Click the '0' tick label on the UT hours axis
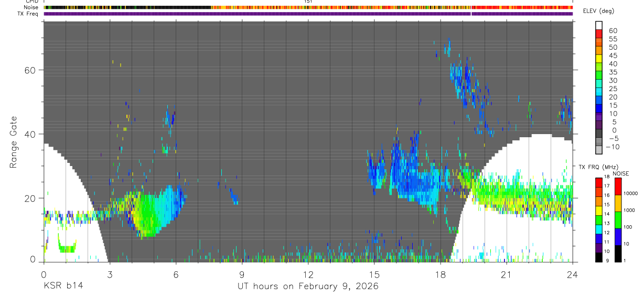644x297 pixels. tap(44, 273)
